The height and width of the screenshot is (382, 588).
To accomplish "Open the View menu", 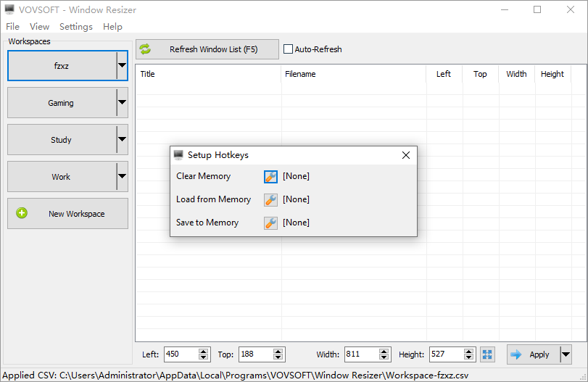I will click(x=39, y=27).
